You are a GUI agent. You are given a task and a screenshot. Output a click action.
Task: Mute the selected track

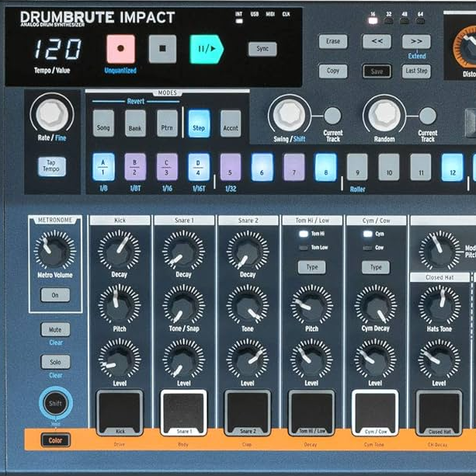click(55, 330)
